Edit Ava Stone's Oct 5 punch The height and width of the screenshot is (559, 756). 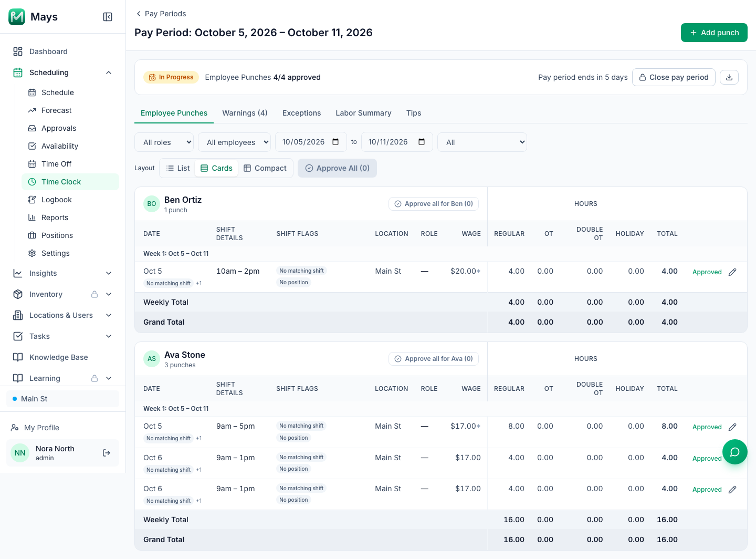pos(732,427)
